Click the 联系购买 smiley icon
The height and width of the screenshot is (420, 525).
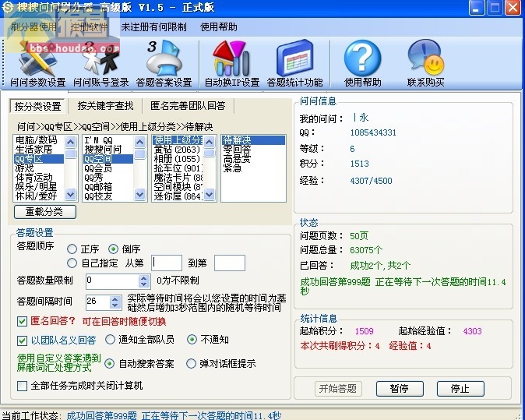(x=425, y=58)
